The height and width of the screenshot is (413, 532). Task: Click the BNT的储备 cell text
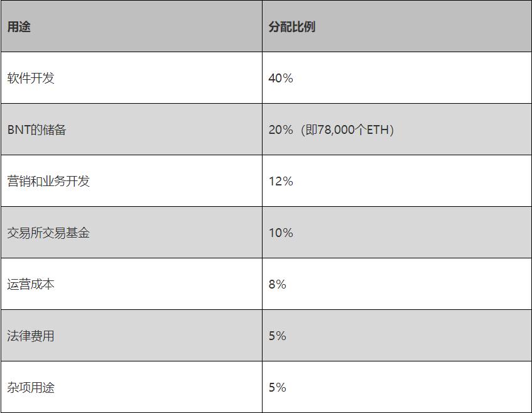36,130
